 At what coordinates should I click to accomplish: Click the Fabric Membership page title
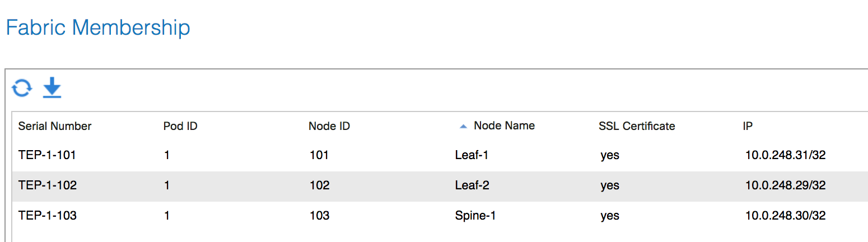point(98,27)
